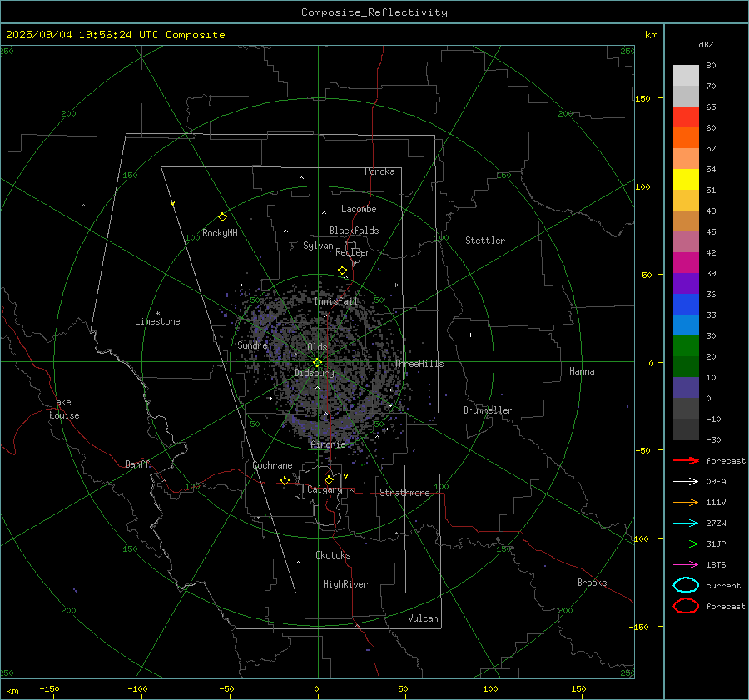Click the 111V legend label
This screenshot has height=700, width=749.
click(x=716, y=502)
